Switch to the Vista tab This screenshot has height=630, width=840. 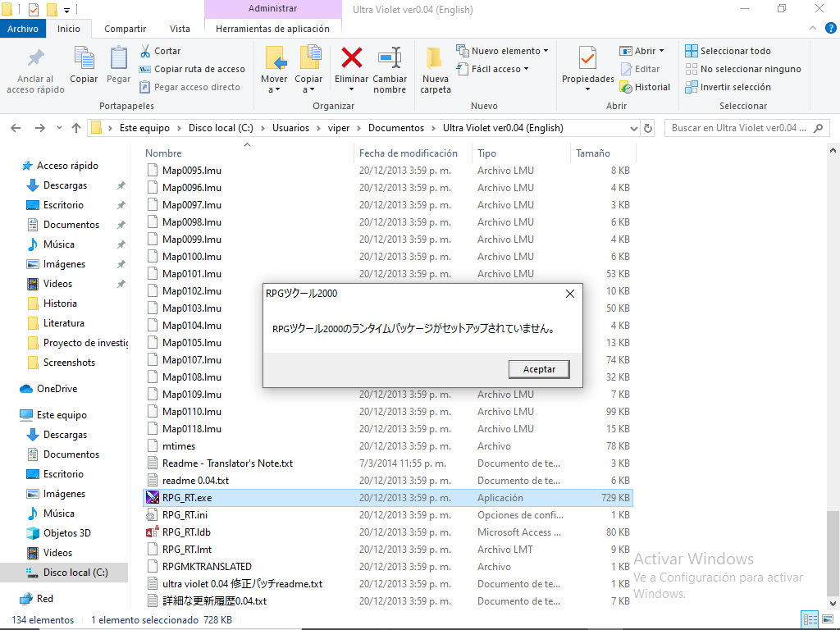pyautogui.click(x=180, y=29)
